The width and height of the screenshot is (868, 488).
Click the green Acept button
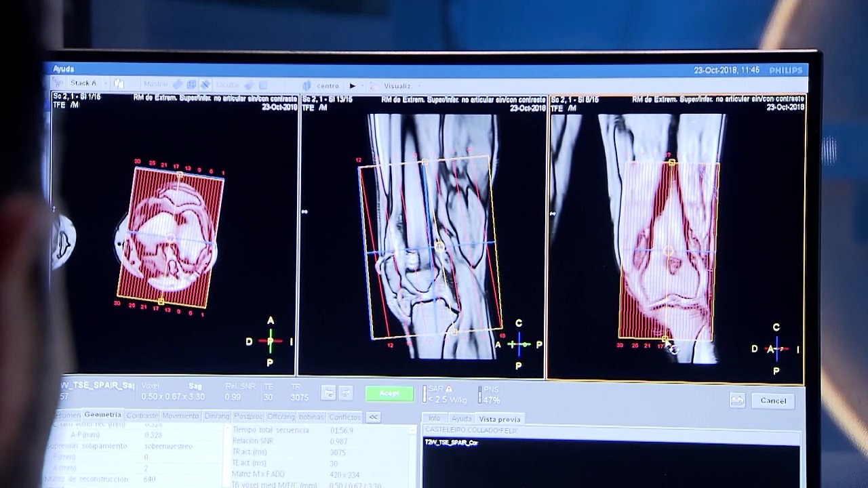pos(389,393)
